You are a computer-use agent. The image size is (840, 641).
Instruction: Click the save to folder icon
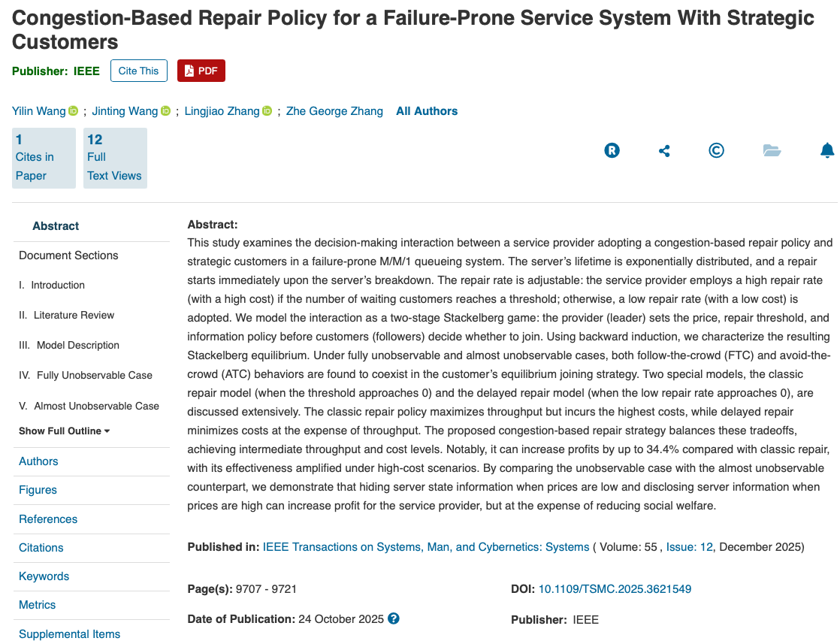(772, 150)
